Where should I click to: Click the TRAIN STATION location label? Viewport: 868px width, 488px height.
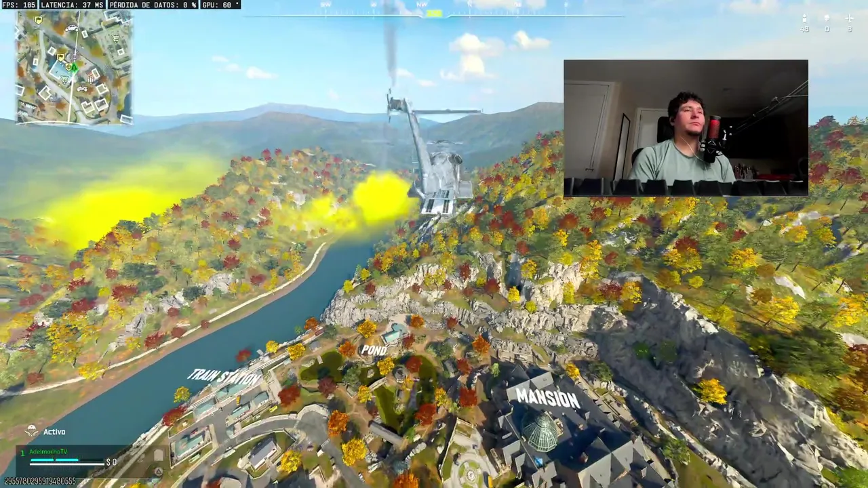click(x=224, y=377)
